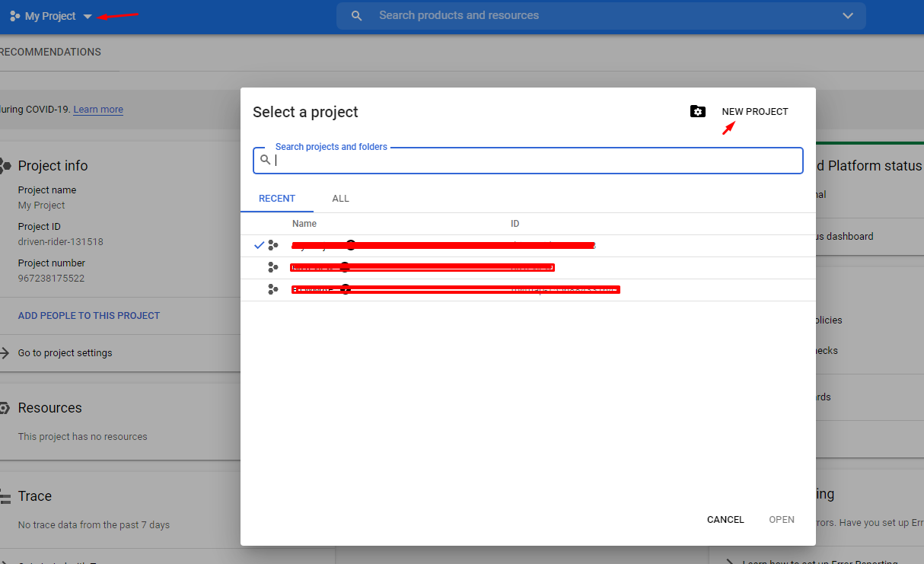Screen dimensions: 924x564
Task: Click the Project info icon on the left panel
Action: pos(6,165)
